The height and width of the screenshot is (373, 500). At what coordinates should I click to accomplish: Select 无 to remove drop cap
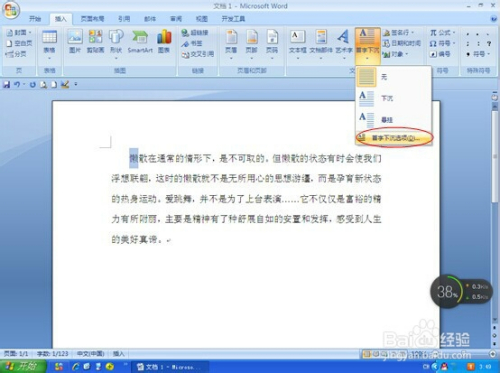coord(394,77)
